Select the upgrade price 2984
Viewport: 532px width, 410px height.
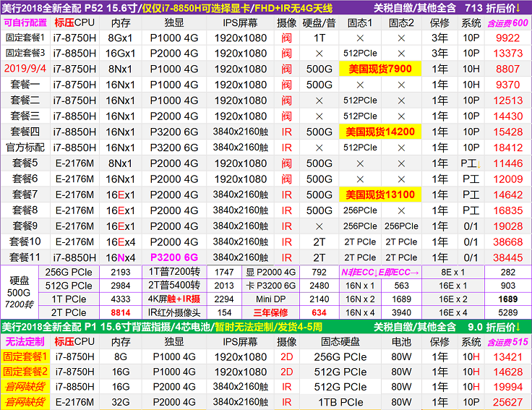121,286
